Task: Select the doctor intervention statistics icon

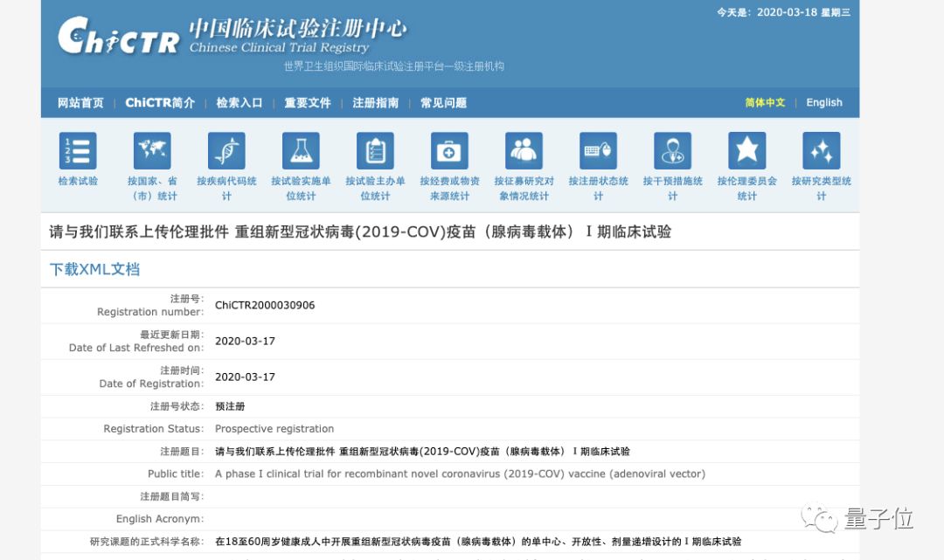Action: [x=672, y=151]
